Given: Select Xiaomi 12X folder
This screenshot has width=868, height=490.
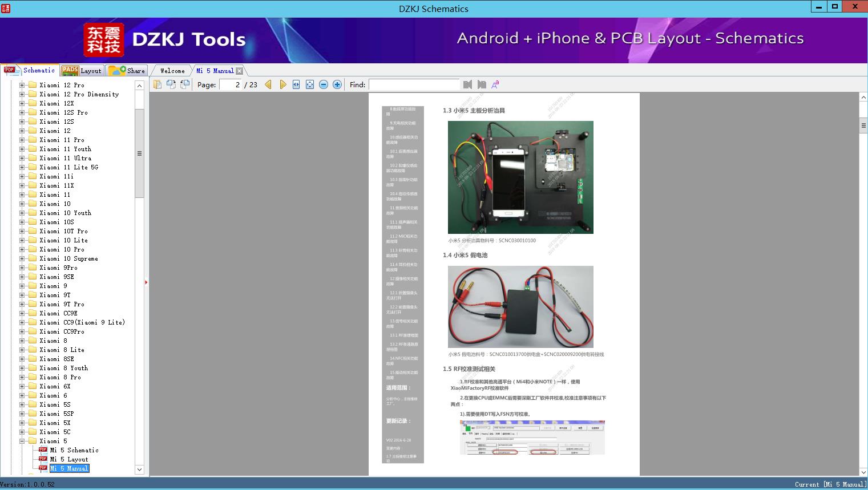Looking at the screenshot, I should [56, 103].
